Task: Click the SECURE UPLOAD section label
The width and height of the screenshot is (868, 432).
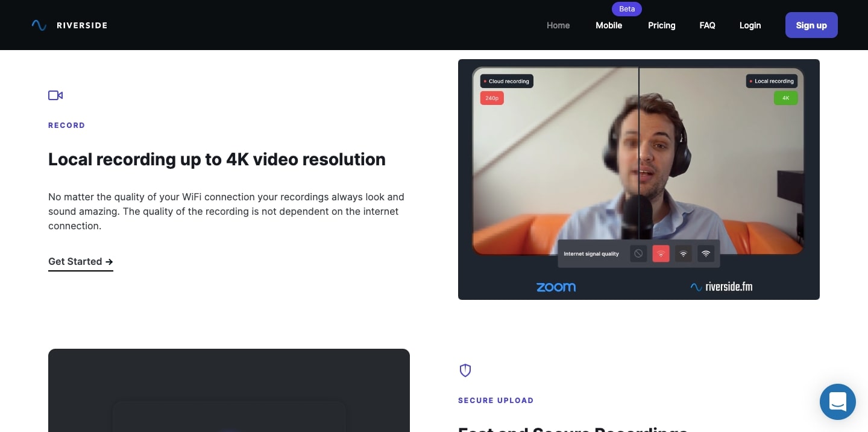Action: click(495, 401)
